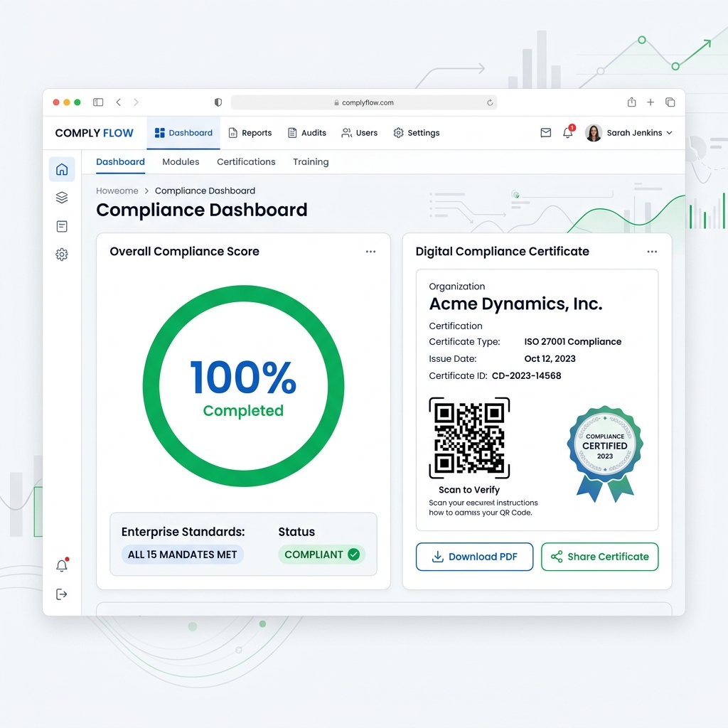
Task: Click the home icon in left sidebar
Action: point(62,169)
